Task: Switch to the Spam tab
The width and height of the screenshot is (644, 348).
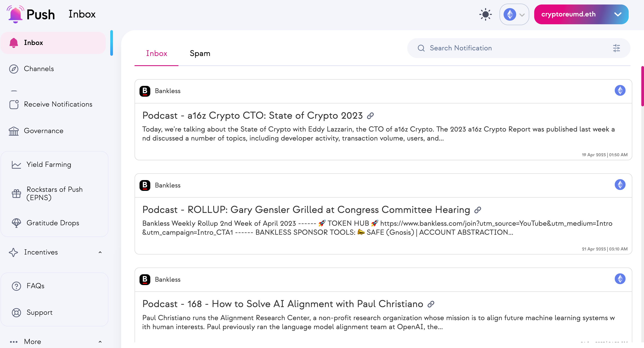Action: [x=200, y=53]
